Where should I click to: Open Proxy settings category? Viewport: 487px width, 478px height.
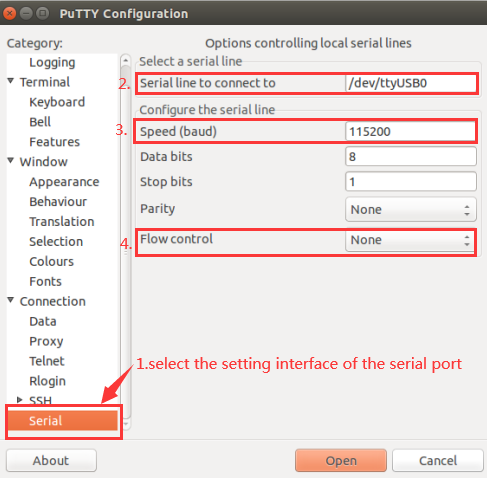pos(46,341)
